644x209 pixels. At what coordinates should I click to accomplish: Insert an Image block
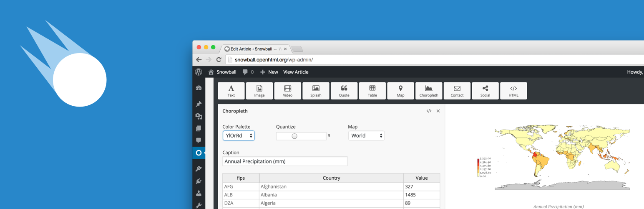(259, 91)
